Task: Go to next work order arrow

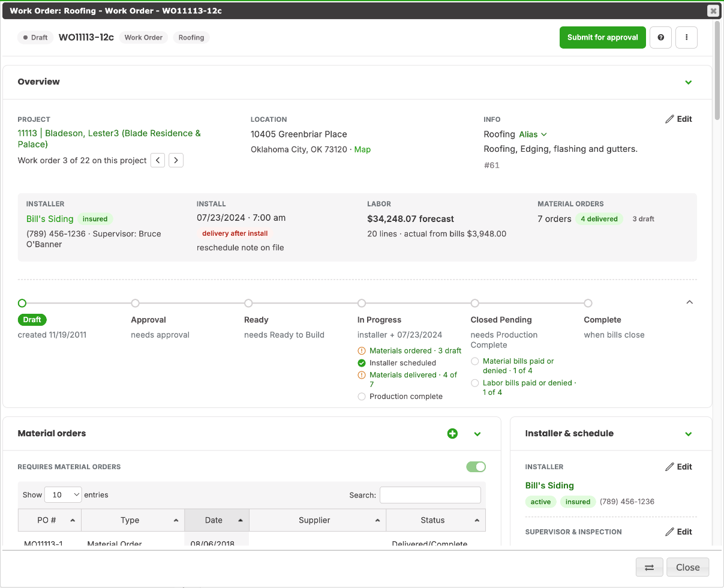Action: [176, 160]
